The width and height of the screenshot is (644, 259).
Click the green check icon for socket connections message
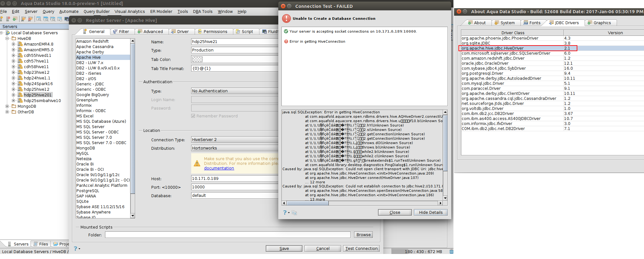click(x=286, y=31)
